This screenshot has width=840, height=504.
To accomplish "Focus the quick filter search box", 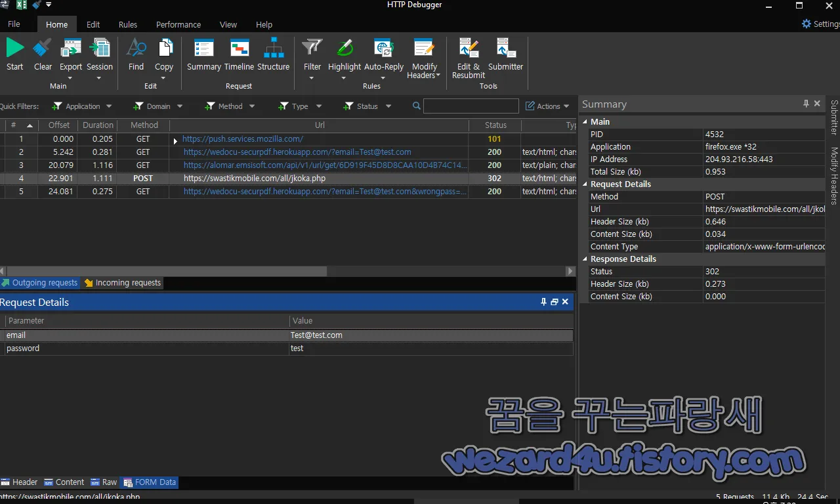I will 471,106.
